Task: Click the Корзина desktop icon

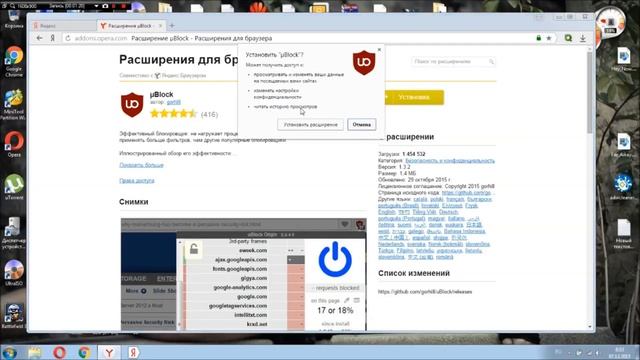Action: tap(14, 19)
